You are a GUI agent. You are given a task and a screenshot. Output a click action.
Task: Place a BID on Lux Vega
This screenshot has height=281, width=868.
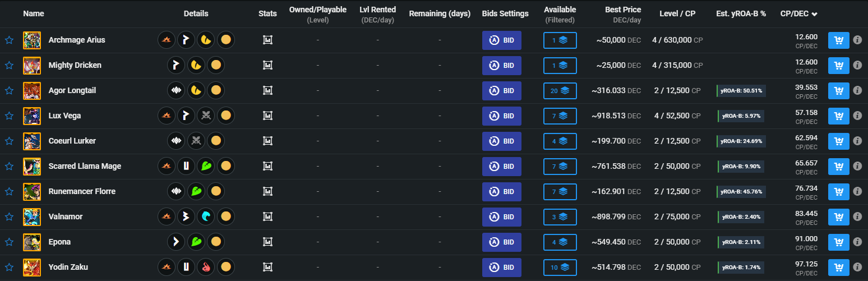coord(502,116)
